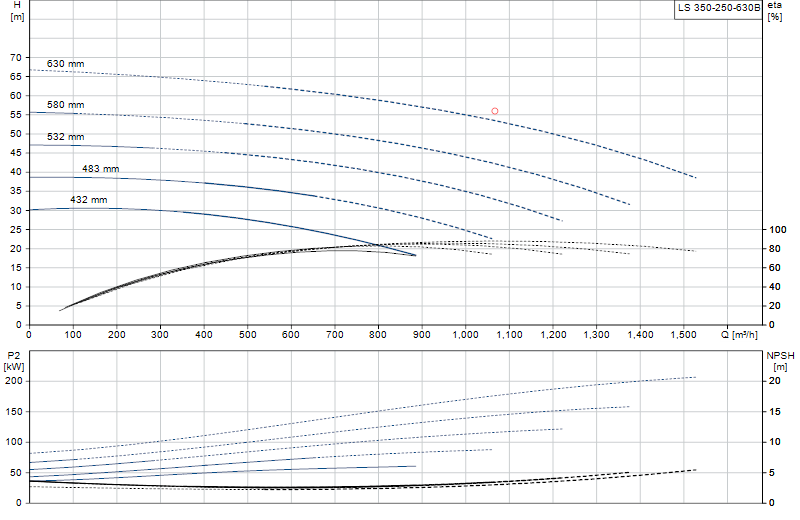Click the 300 tick on the flow axis

[x=160, y=335]
